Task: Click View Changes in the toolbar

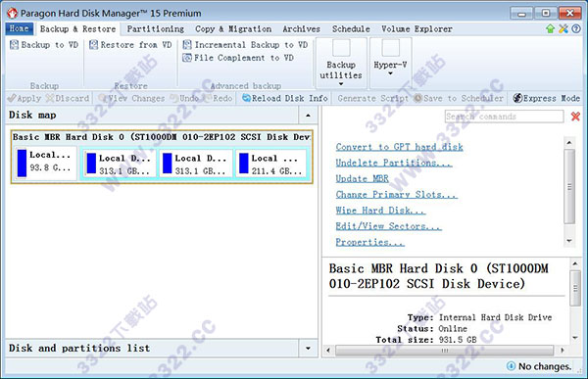Action: pos(132,98)
